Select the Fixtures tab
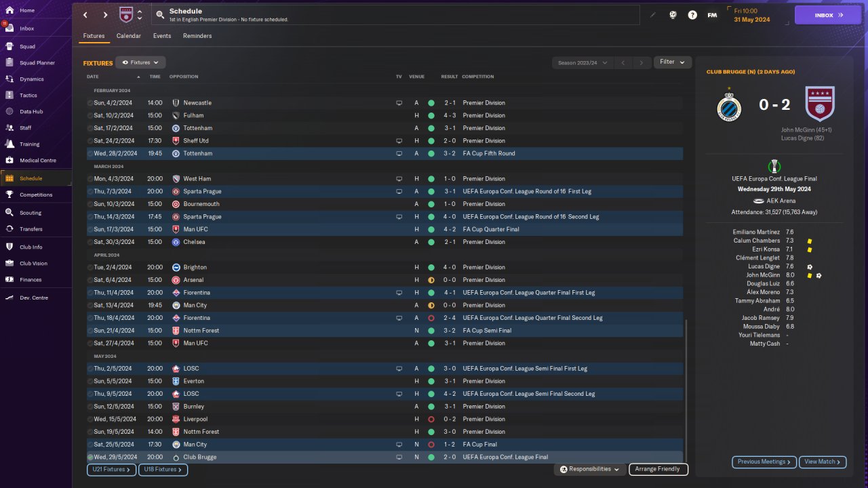 (94, 36)
